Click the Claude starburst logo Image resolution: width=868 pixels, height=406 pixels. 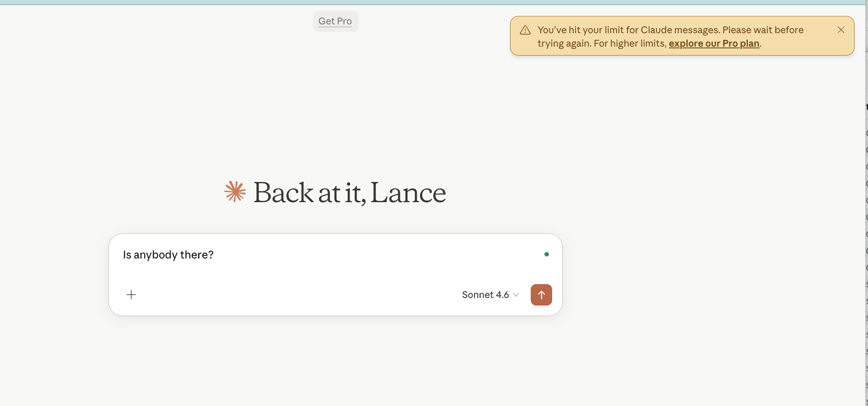[235, 192]
